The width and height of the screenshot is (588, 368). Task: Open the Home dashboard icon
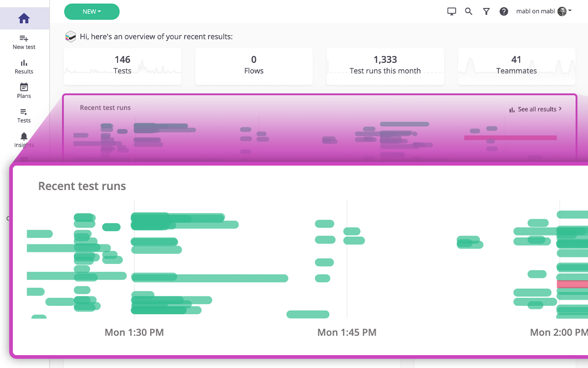[24, 18]
